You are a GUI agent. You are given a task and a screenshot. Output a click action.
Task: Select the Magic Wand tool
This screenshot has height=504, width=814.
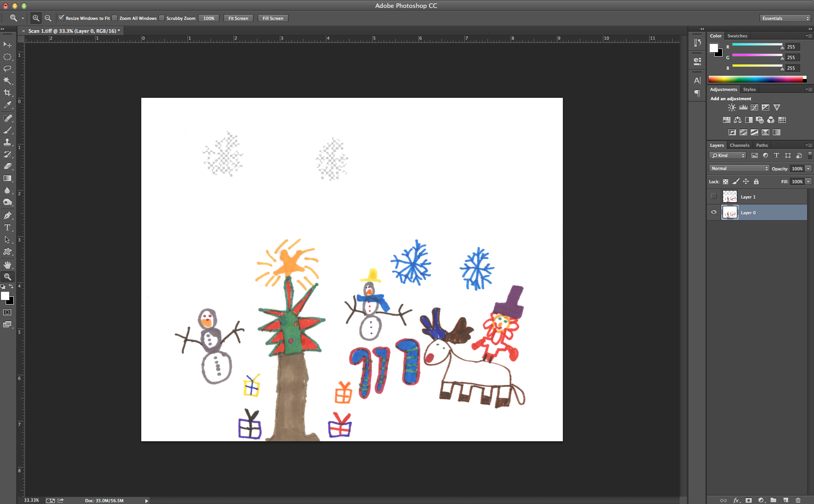(x=7, y=81)
